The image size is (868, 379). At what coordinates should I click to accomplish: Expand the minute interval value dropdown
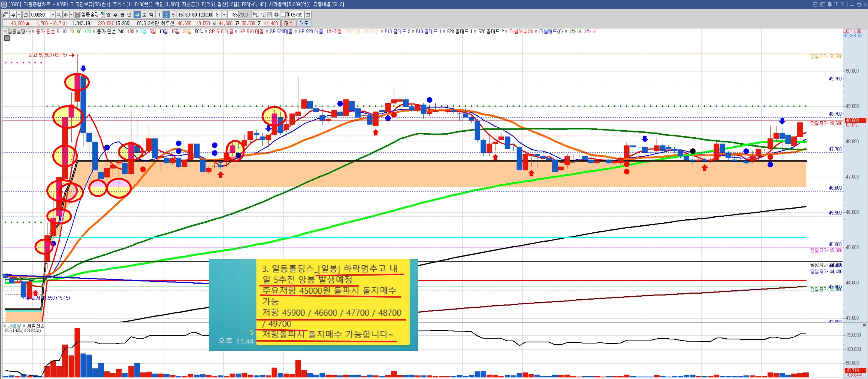224,15
